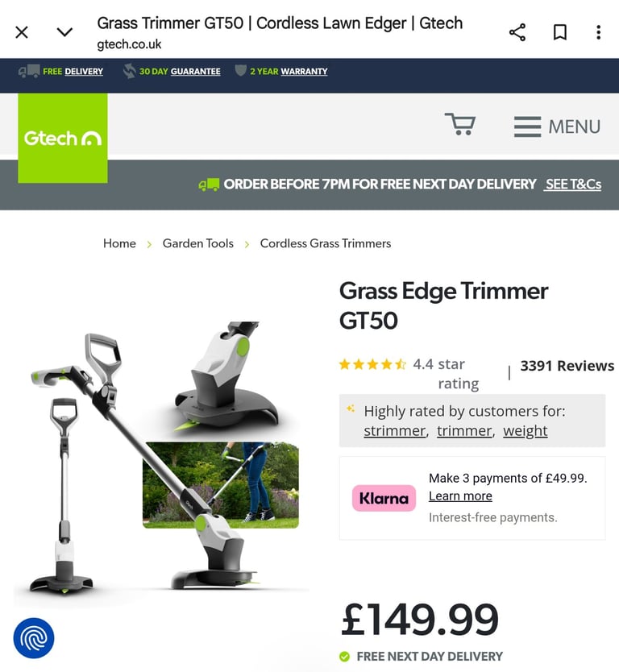Screen dimensions: 619x672
Task: Bookmark this page
Action: click(x=560, y=32)
